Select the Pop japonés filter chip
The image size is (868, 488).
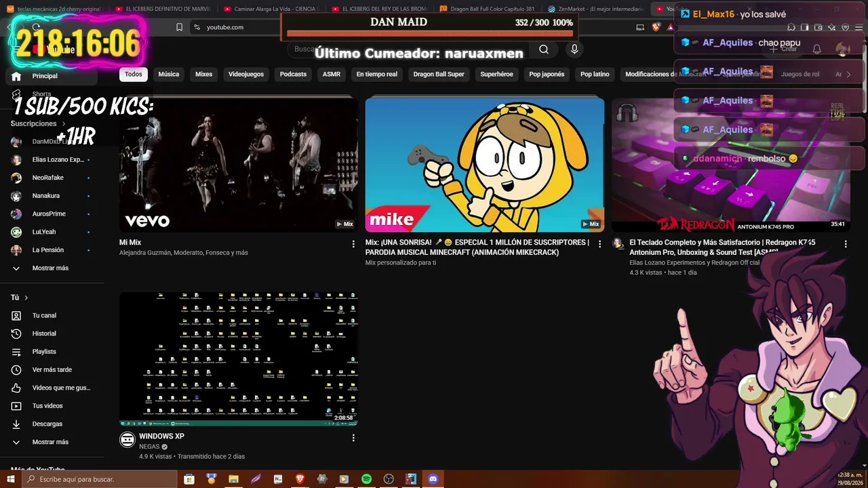click(547, 75)
